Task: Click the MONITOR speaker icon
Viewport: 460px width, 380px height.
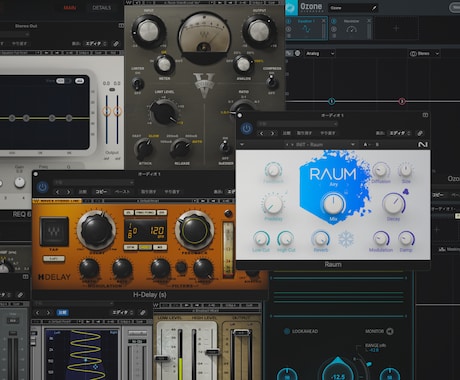Action: coord(390,331)
